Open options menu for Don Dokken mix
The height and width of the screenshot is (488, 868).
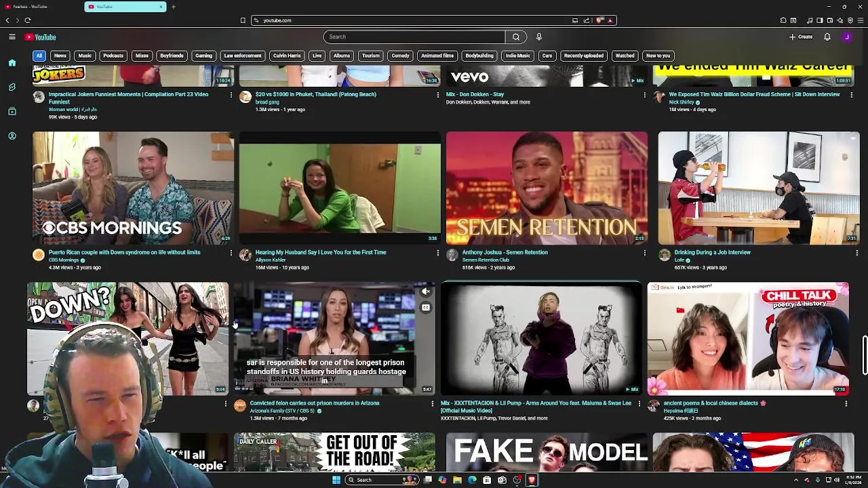pos(644,95)
